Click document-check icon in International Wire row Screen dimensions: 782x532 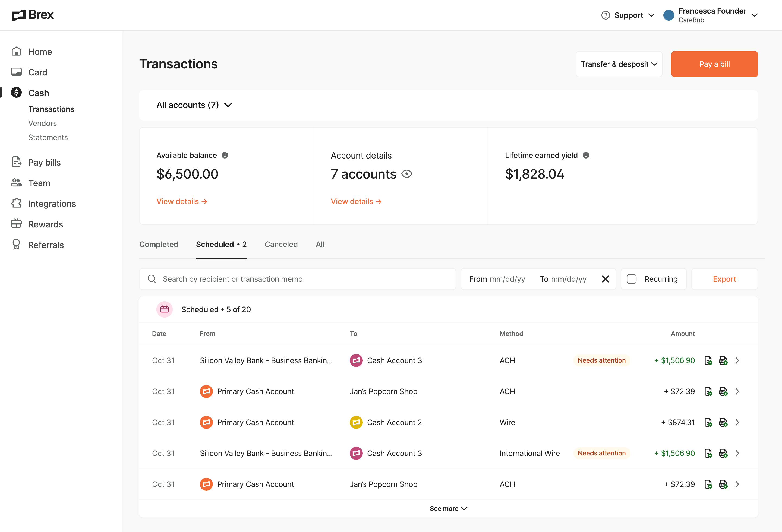click(708, 453)
